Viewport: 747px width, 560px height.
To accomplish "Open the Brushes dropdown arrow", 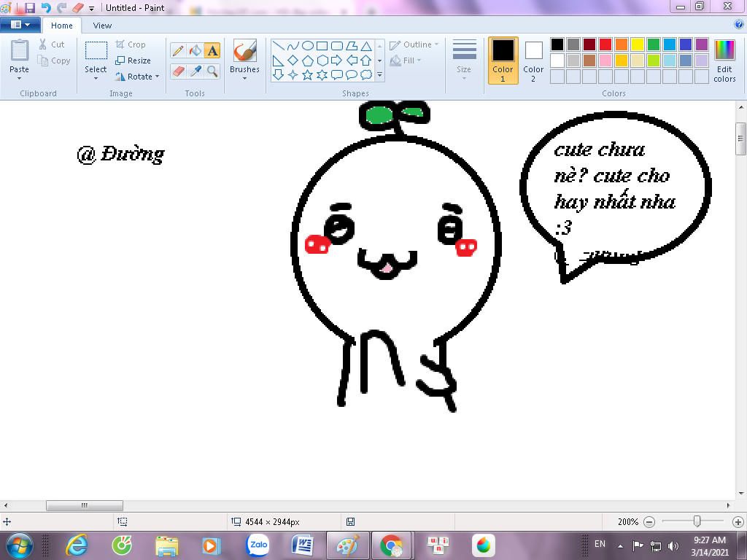I will pyautogui.click(x=244, y=78).
